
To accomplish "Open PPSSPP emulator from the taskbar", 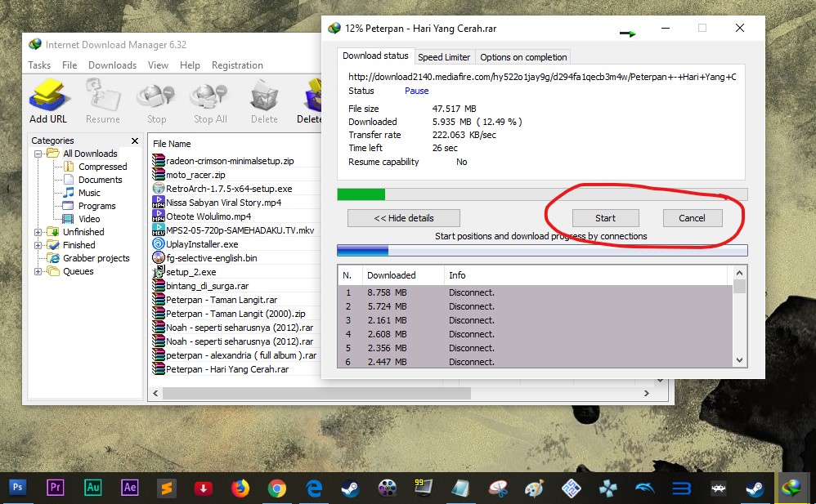I will pos(608,488).
